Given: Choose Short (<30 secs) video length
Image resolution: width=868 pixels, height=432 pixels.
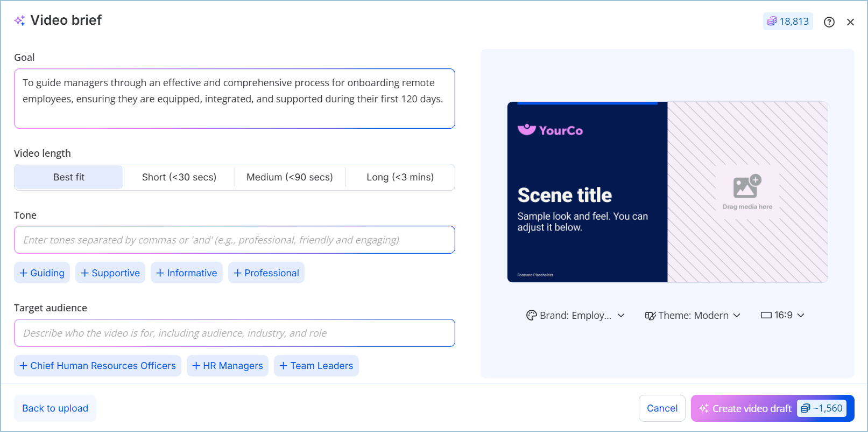Looking at the screenshot, I should (x=179, y=177).
